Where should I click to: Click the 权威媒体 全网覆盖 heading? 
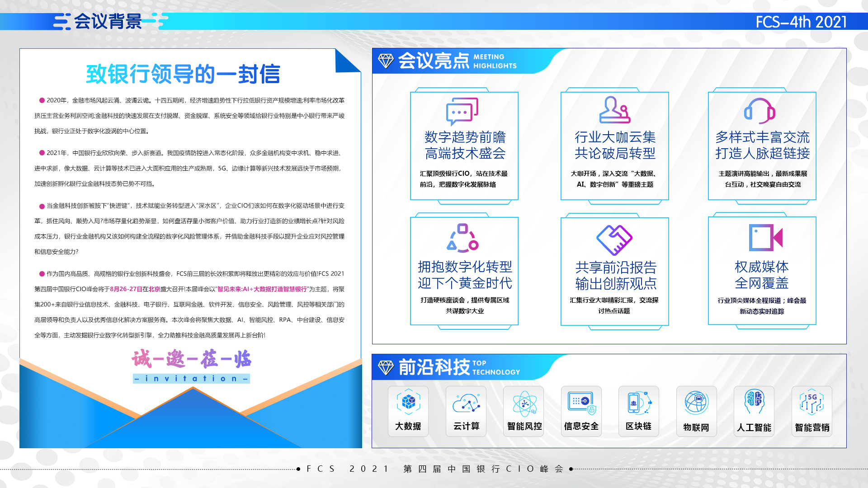point(762,275)
